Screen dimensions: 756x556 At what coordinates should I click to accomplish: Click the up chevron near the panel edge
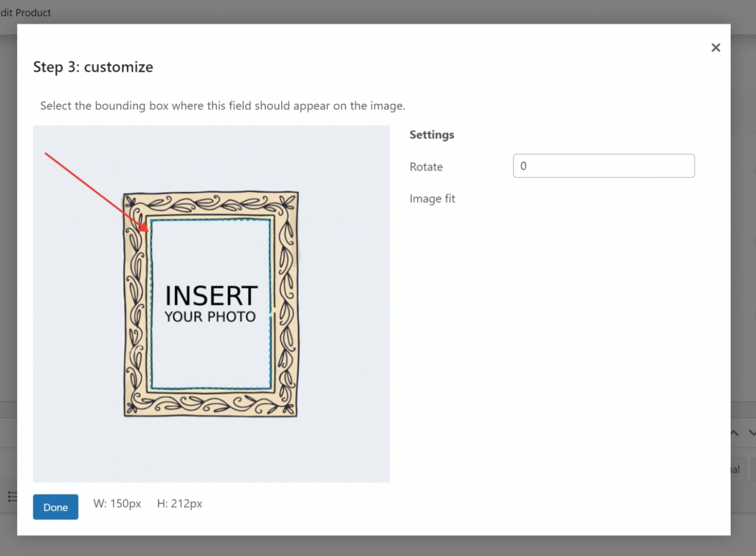point(733,433)
